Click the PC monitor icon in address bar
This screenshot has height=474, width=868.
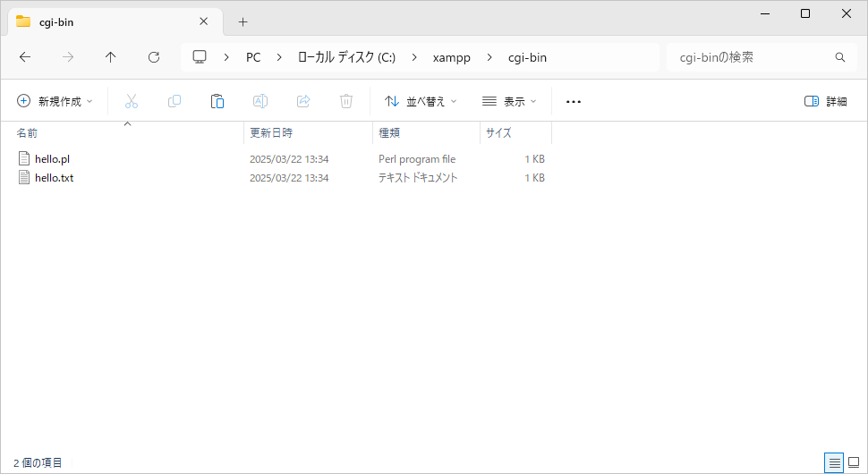(x=200, y=57)
